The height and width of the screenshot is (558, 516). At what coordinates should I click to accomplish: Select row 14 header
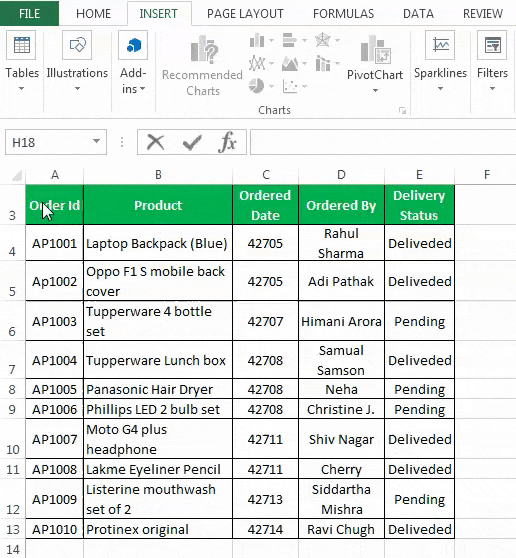(12, 549)
